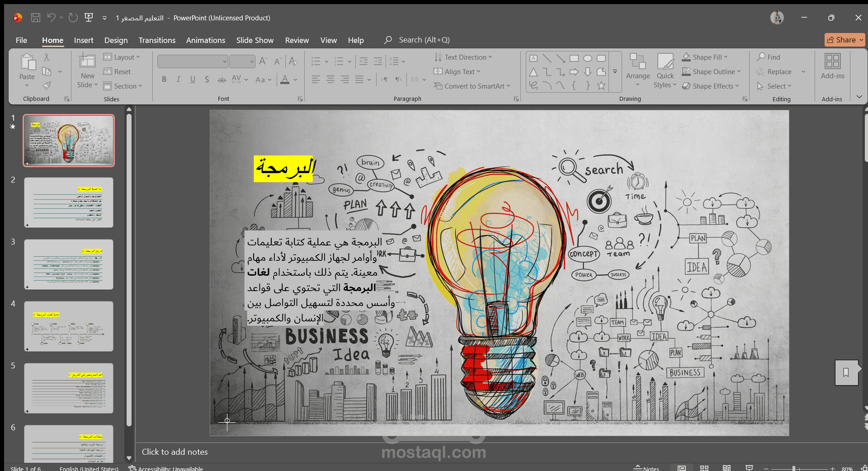Toggle Align Right paragraph alignment
Image resolution: width=868 pixels, height=471 pixels.
pyautogui.click(x=345, y=80)
